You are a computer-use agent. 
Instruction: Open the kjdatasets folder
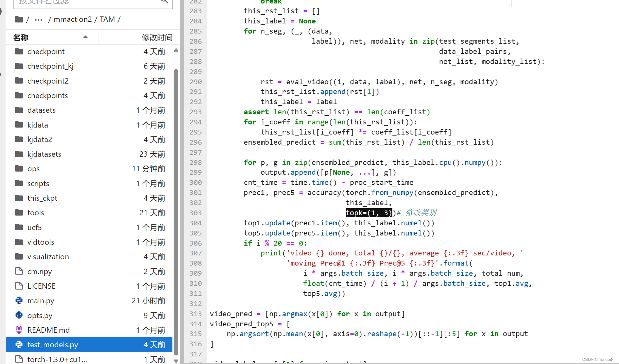(x=44, y=154)
